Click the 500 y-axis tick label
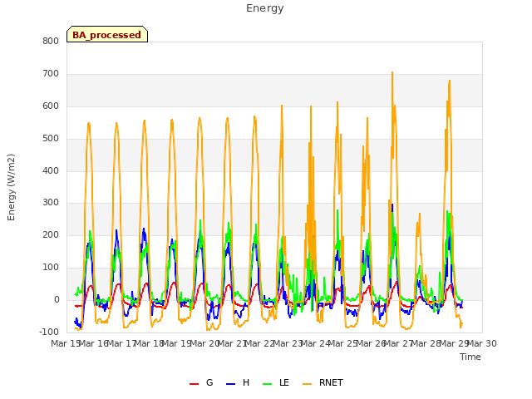This screenshot has height=399, width=532. coord(51,139)
